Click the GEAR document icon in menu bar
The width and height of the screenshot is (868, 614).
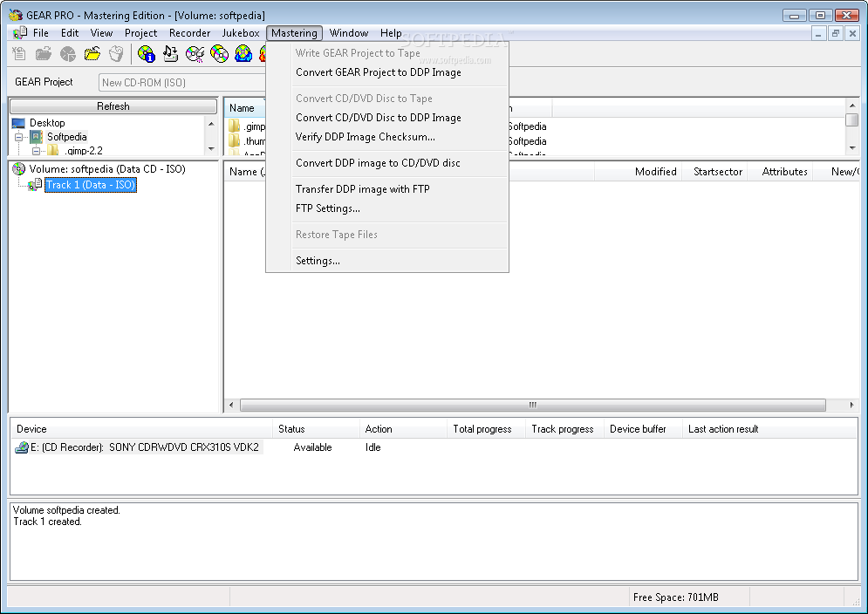[x=20, y=32]
